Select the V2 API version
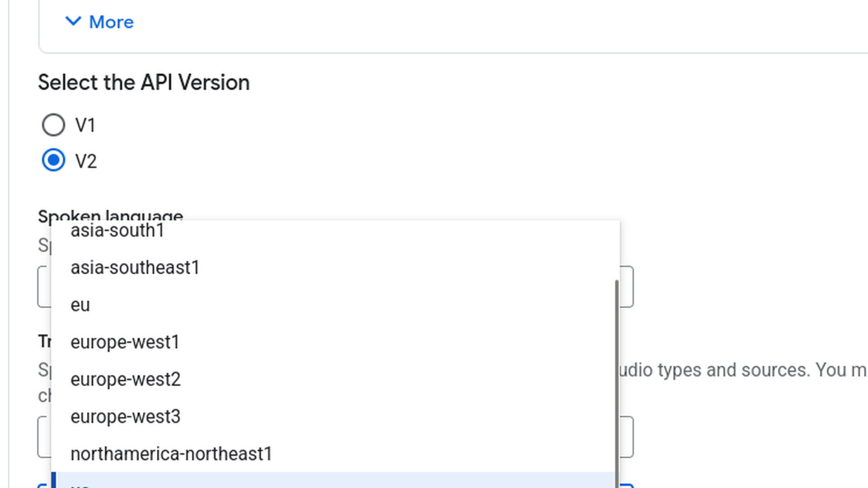This screenshot has width=868, height=488. tap(53, 160)
